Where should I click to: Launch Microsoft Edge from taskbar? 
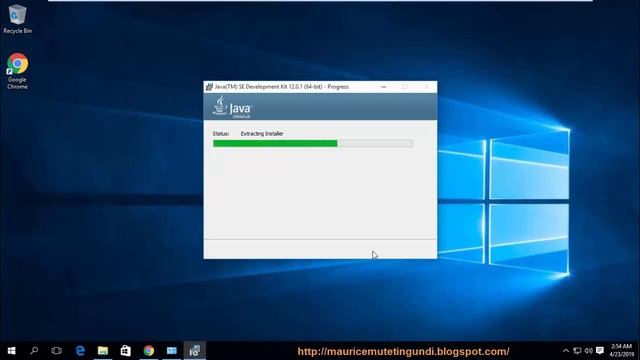pyautogui.click(x=80, y=351)
